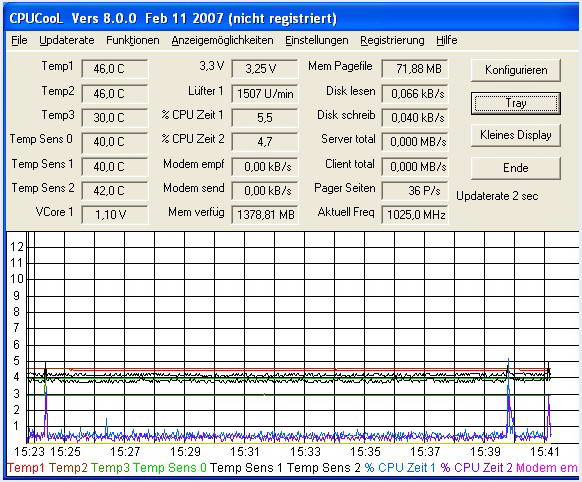The height and width of the screenshot is (482, 582).
Task: Click the Lüfter 1 label
Action: 206,91
